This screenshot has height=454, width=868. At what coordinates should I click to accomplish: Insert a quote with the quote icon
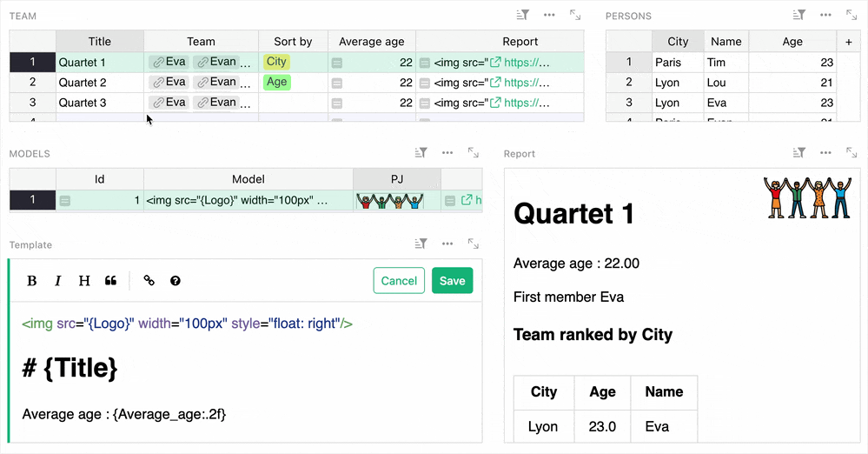point(110,281)
